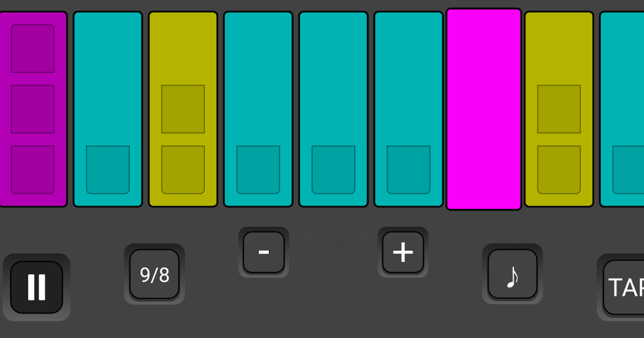Pause the metronome playback
The image size is (644, 338).
coord(36,287)
